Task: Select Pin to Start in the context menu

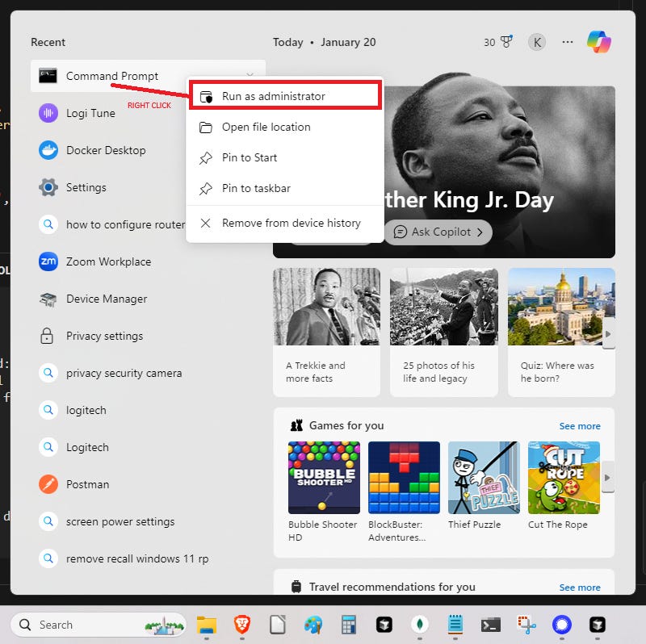Action: [285, 157]
